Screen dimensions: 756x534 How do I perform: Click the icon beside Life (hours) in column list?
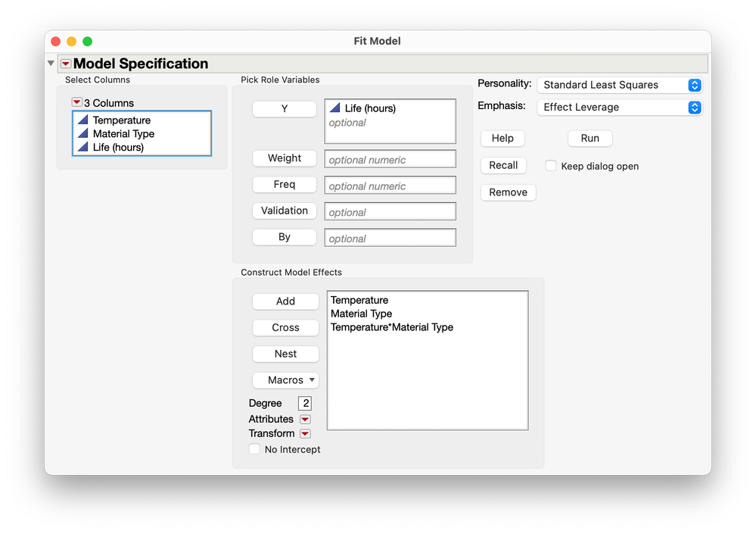point(83,147)
